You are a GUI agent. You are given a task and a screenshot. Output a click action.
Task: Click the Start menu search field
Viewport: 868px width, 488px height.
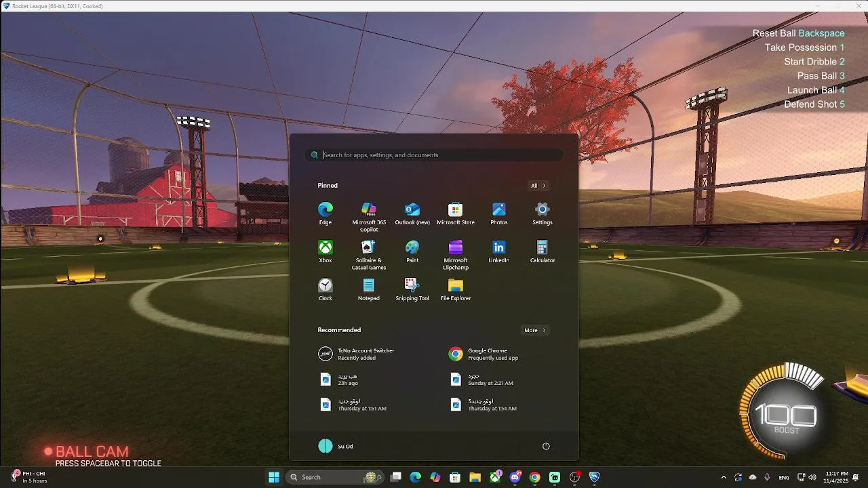[x=434, y=155]
